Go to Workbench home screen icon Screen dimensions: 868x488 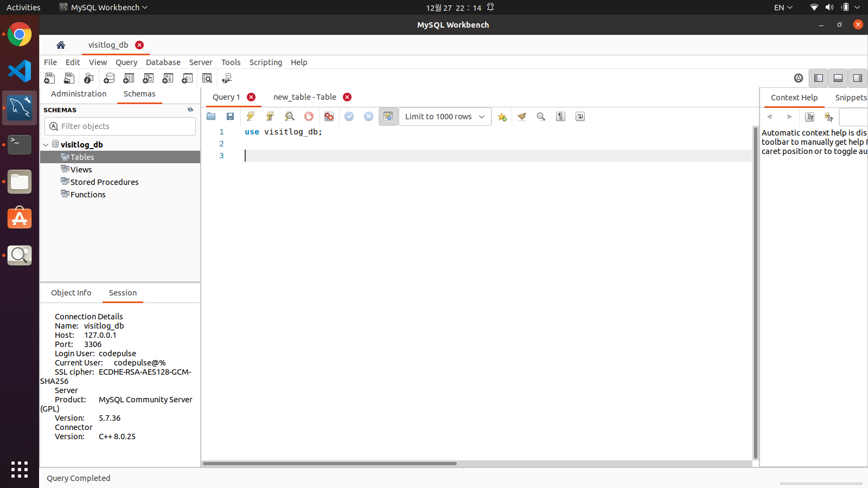[61, 45]
